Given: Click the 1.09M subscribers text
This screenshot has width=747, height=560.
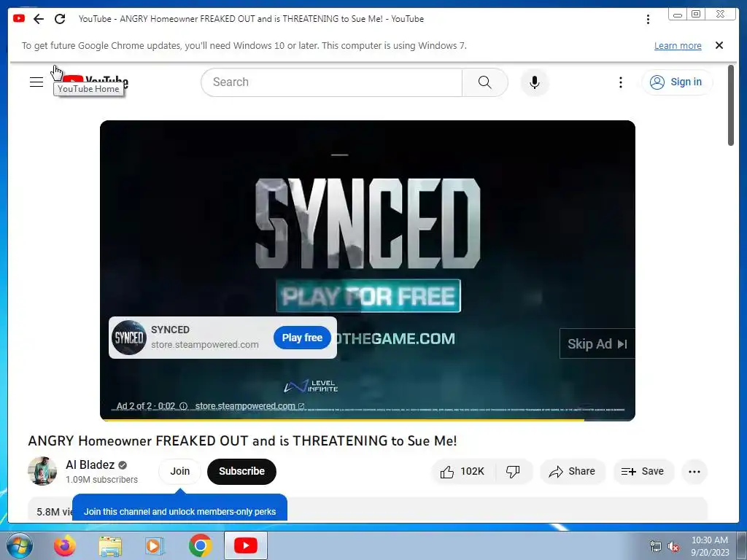Looking at the screenshot, I should [102, 480].
